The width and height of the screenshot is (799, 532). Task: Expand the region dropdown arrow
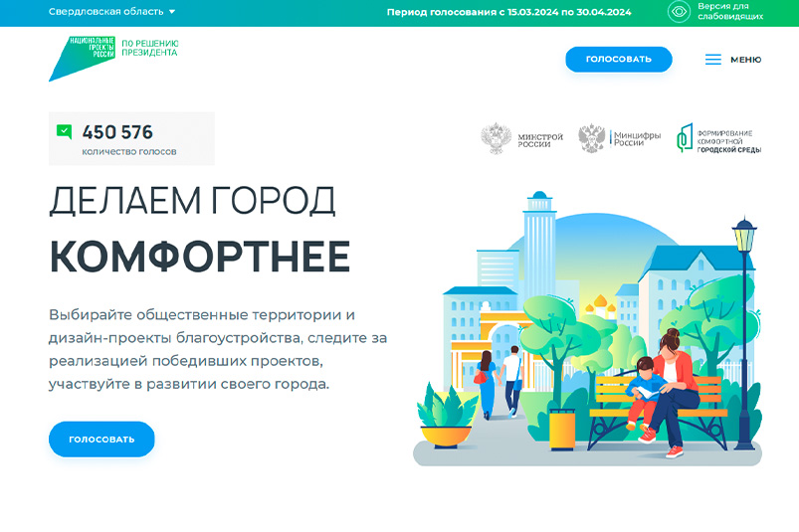[172, 12]
